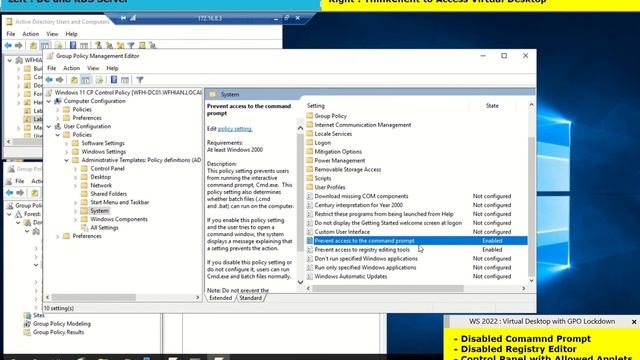Close the WS 2022 GPO Lockdown yellow note
This screenshot has height=360, width=640.
[634, 322]
